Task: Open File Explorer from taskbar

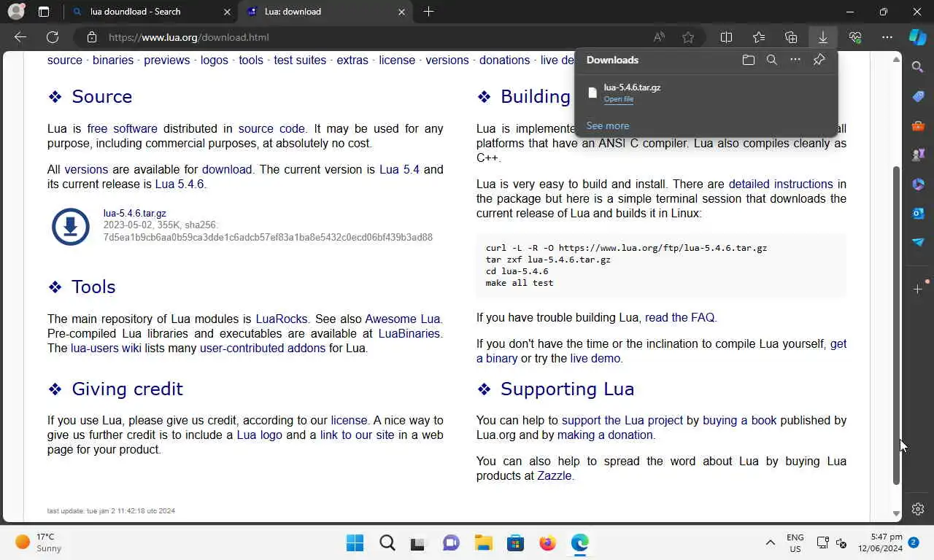Action: coord(483,542)
